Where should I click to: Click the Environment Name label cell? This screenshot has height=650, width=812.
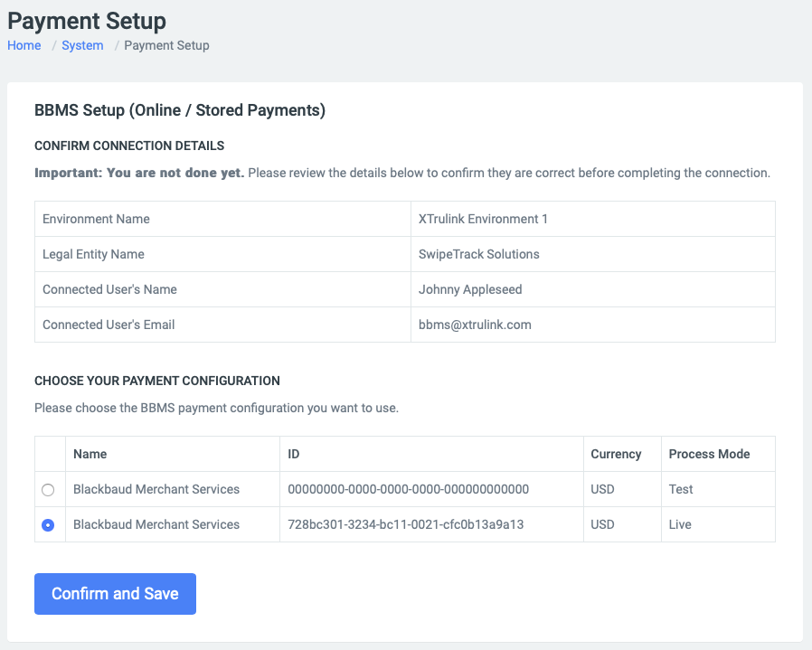click(222, 219)
